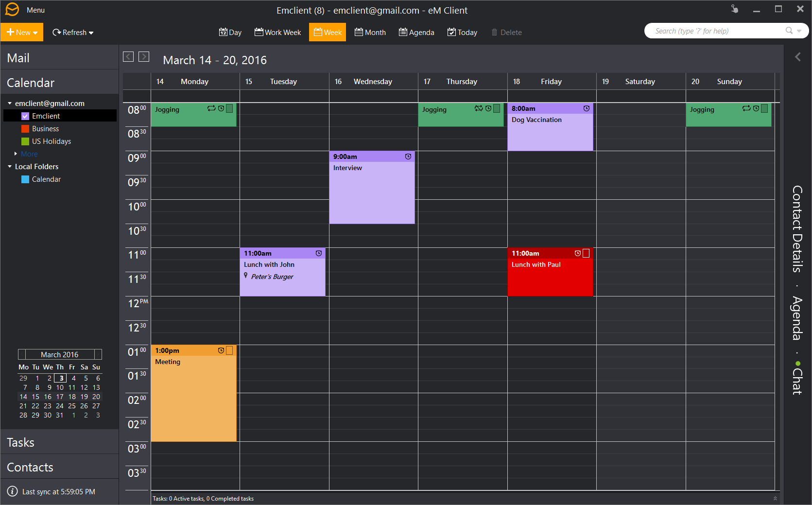Click the Today button

(x=462, y=33)
